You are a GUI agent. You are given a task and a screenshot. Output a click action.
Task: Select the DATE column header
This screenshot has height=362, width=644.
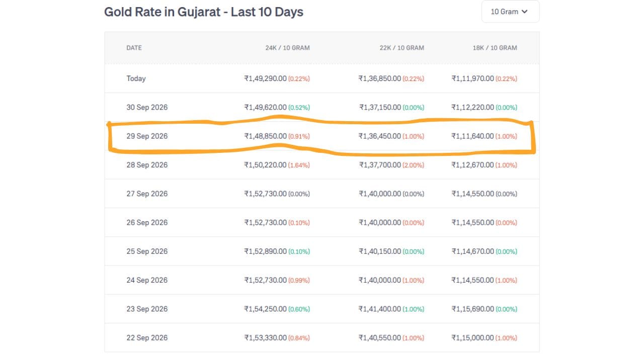coord(134,48)
